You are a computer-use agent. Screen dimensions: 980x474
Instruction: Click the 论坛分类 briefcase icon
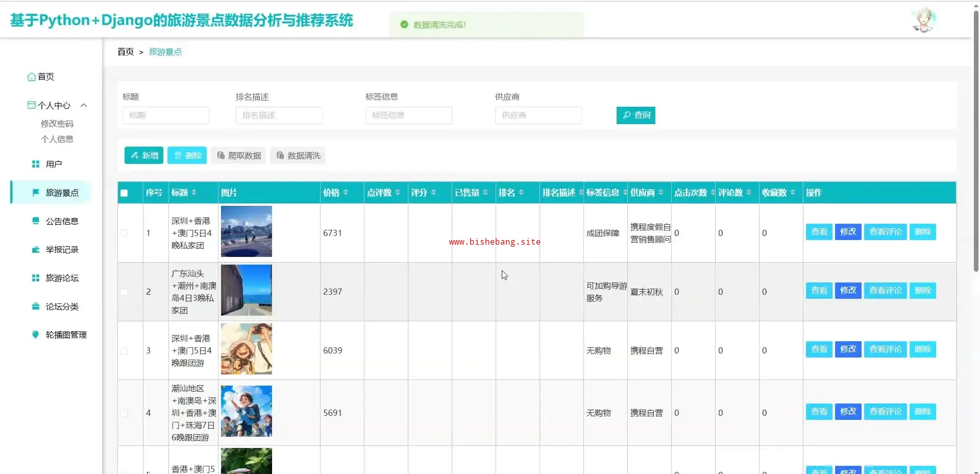coord(35,306)
